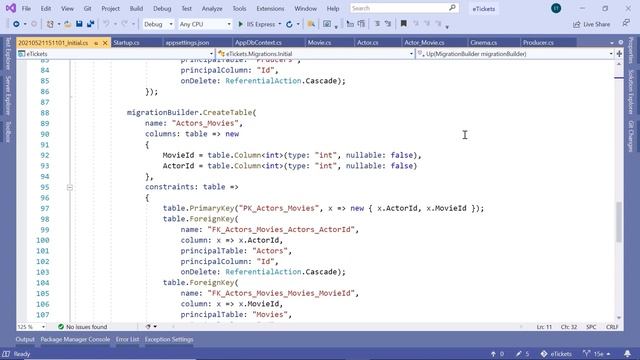Click the No issues found indicator
Image resolution: width=640 pixels, height=360 pixels.
pyautogui.click(x=82, y=327)
